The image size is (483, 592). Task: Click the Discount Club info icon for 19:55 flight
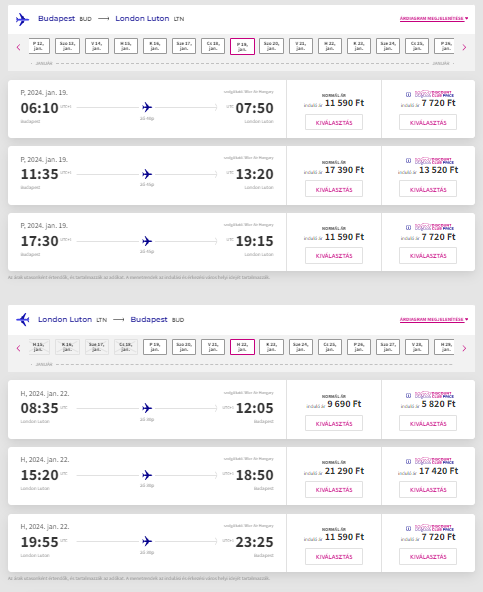[408, 529]
